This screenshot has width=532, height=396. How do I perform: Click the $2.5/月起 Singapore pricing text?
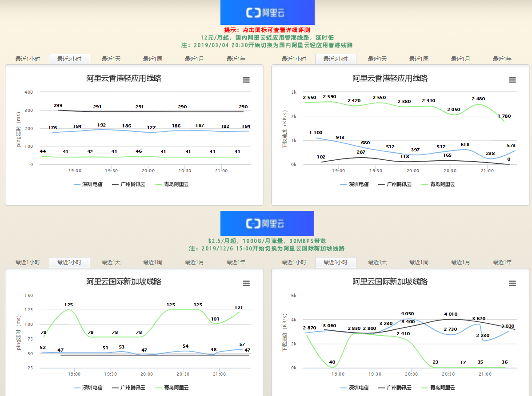pos(267,241)
